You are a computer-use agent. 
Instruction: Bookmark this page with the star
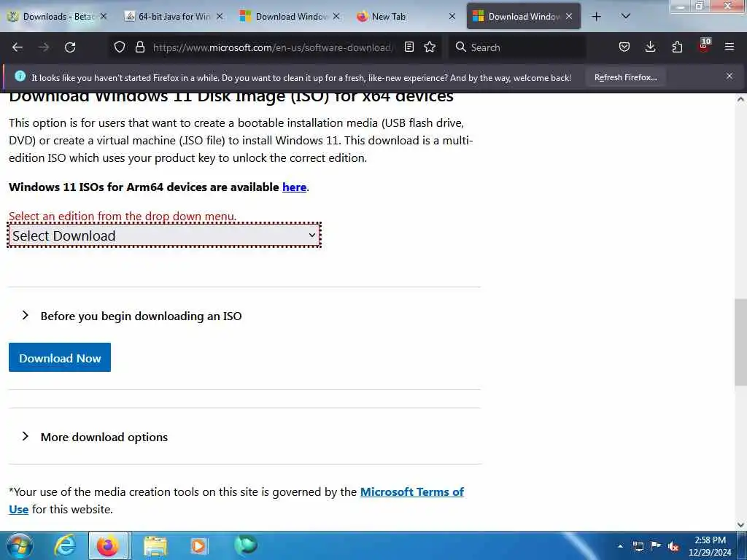pos(430,47)
